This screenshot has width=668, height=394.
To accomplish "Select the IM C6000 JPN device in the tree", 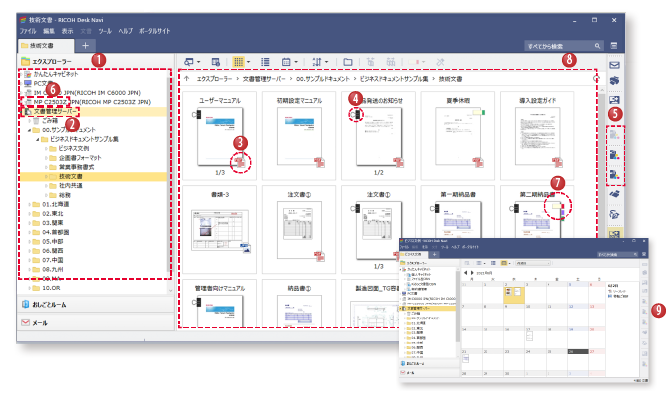I will (87, 92).
